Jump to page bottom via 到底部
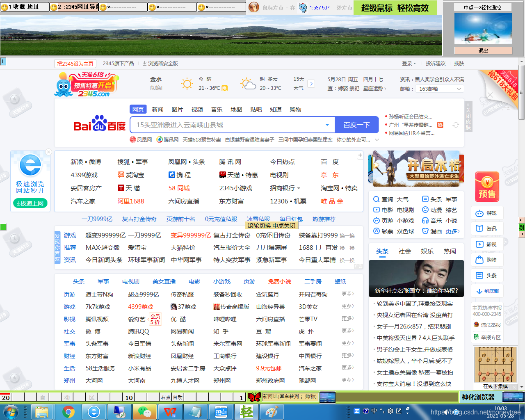This screenshot has width=525, height=420. pos(487,291)
